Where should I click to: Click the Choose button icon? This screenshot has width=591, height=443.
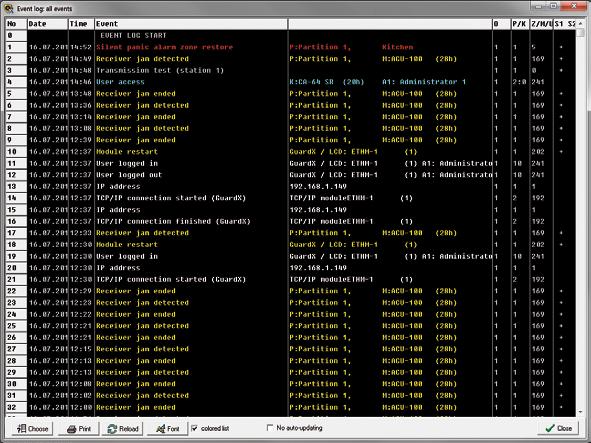[x=21, y=428]
